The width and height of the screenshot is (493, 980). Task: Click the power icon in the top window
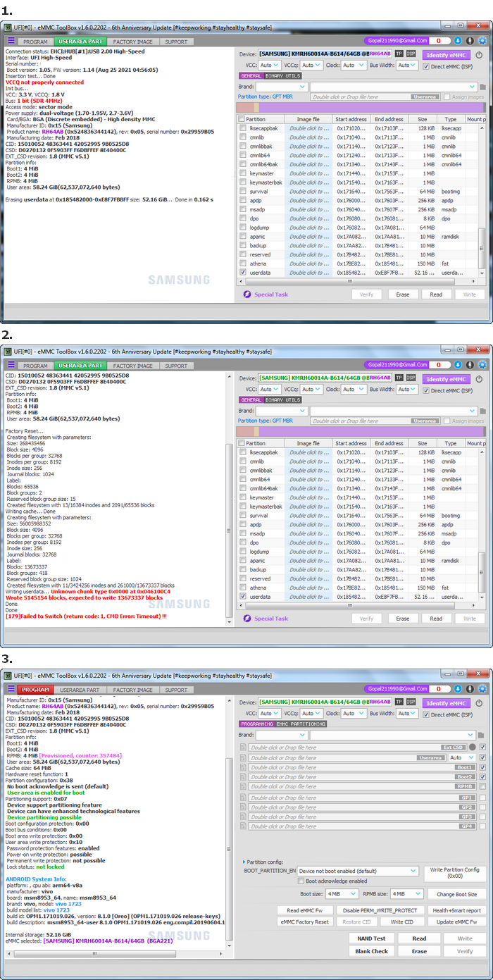point(480,54)
